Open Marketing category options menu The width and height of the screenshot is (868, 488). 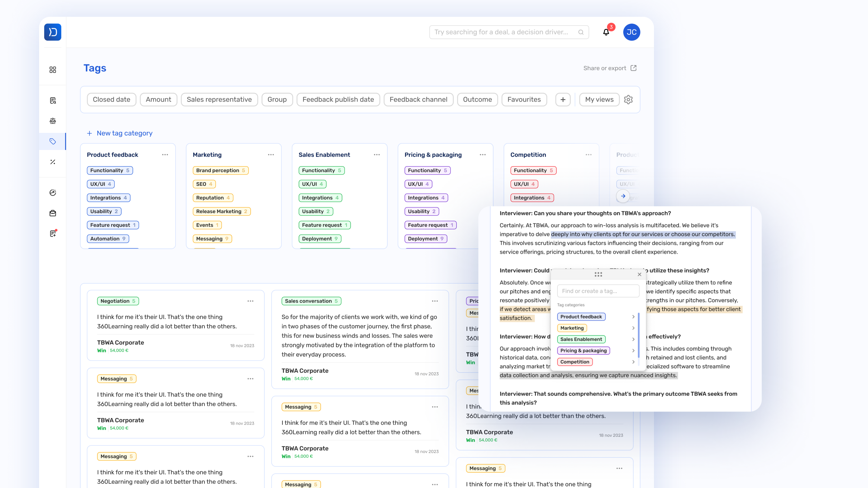[x=271, y=155]
